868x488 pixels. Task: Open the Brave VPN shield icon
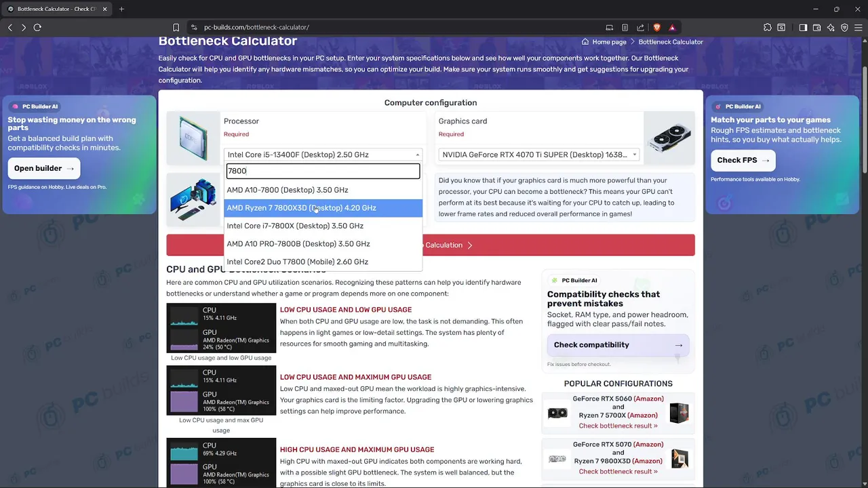tap(844, 27)
